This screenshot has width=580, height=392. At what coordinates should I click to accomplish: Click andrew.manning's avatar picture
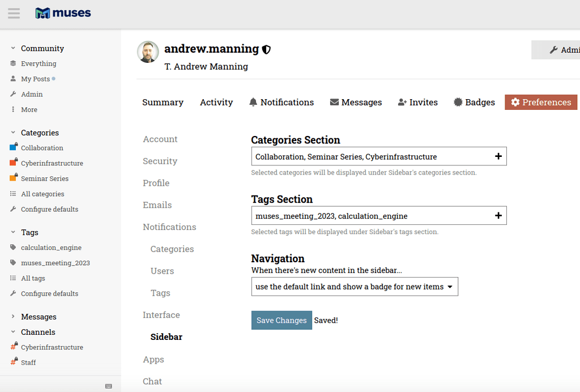(x=148, y=52)
